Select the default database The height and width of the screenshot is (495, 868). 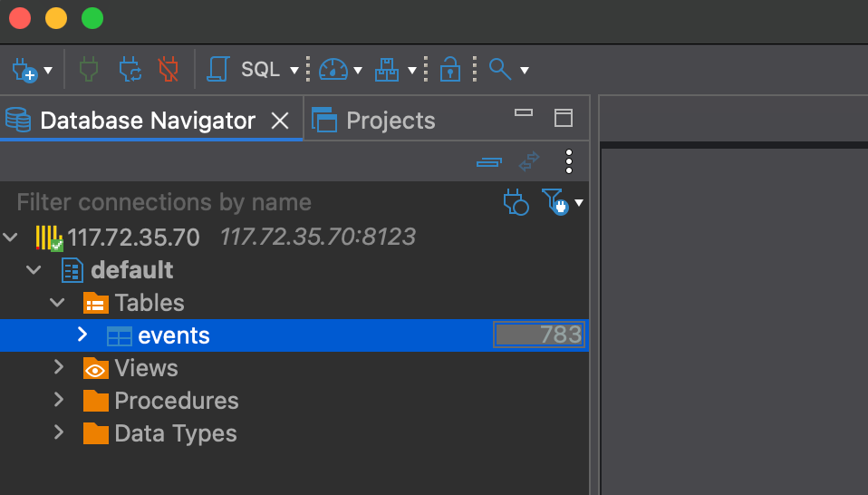131,270
